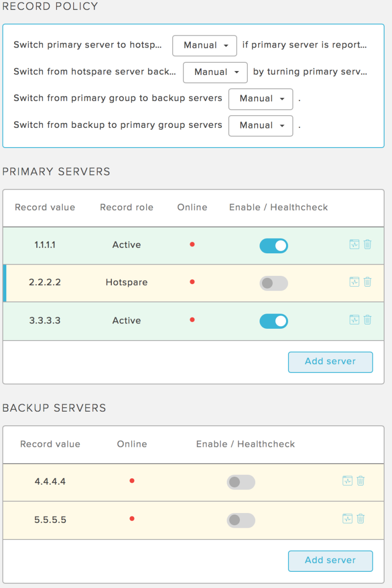Viewport: 392px width, 588px height.
Task: Enable backup server 4.4.4.4 toggle
Action: (241, 482)
